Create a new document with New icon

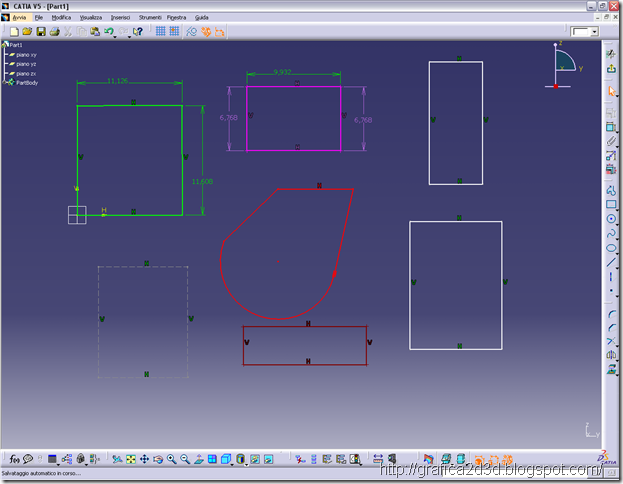(x=14, y=32)
